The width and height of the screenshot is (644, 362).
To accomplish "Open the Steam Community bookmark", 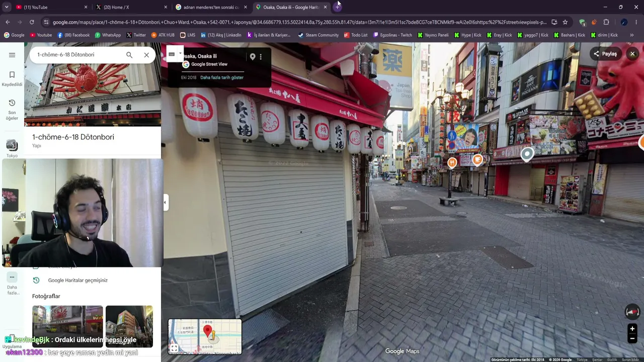I will pyautogui.click(x=318, y=35).
